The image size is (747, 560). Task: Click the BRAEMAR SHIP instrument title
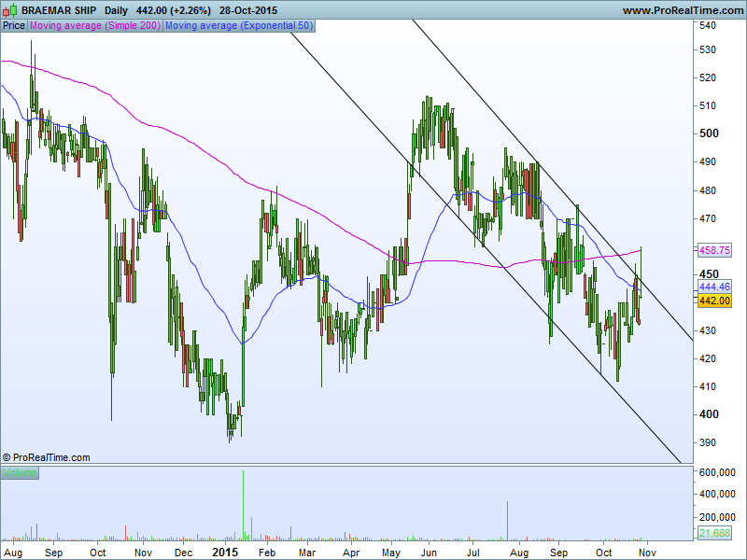tap(58, 9)
